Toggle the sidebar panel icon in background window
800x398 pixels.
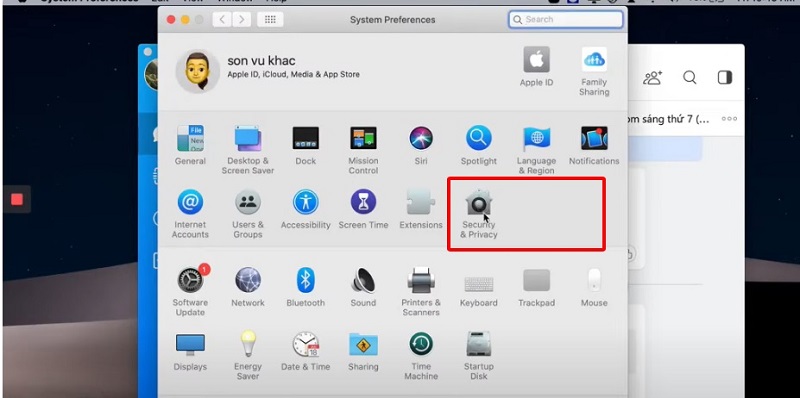(724, 77)
